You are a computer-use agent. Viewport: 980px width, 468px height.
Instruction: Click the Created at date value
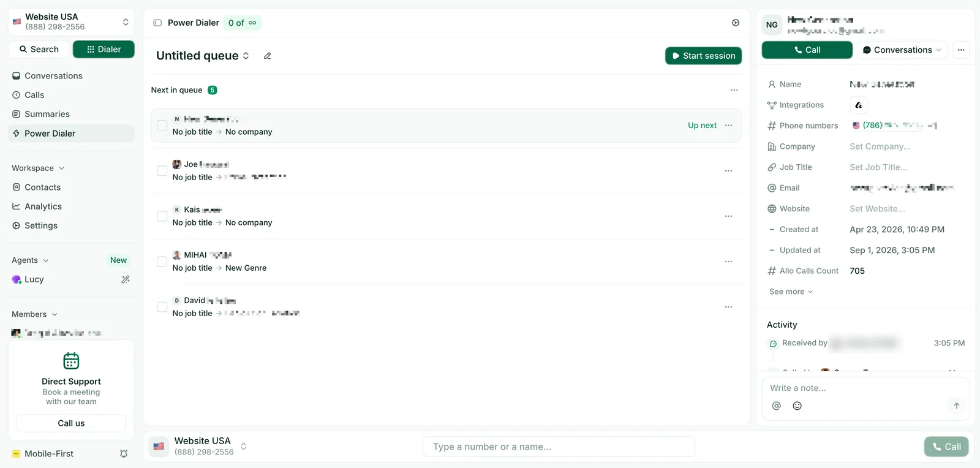897,230
